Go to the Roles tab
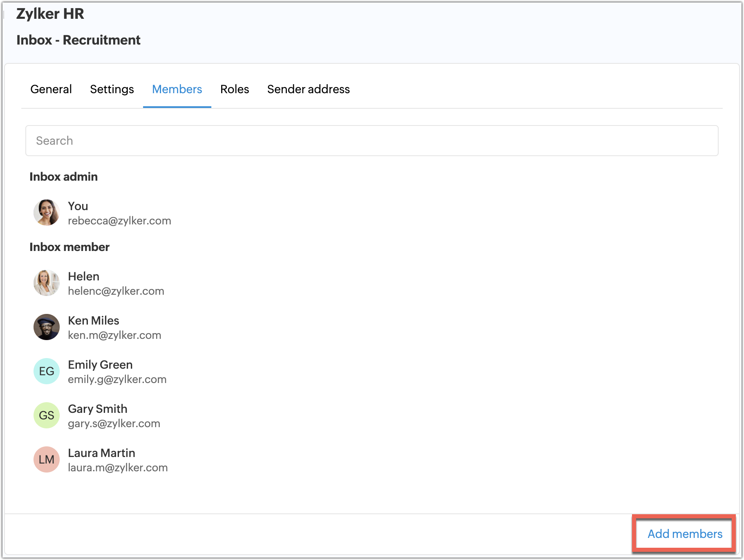 tap(235, 89)
